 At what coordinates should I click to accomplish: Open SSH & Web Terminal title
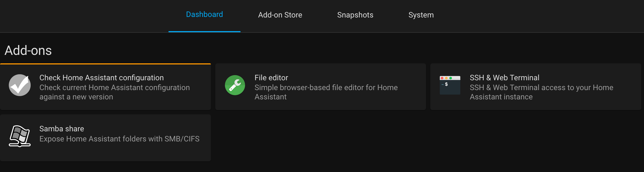[504, 78]
